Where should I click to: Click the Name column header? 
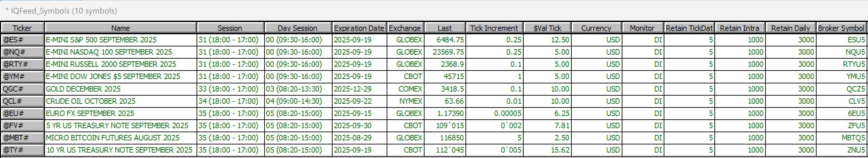[x=120, y=28]
